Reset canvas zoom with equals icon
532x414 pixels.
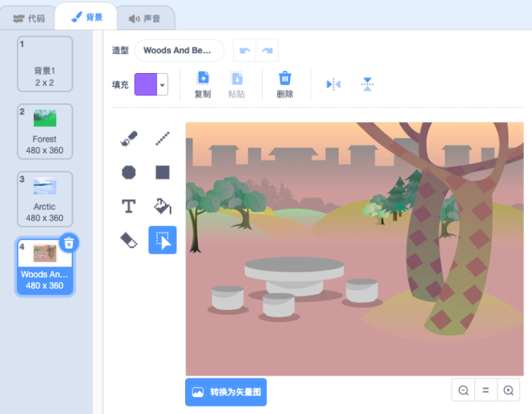pos(486,390)
